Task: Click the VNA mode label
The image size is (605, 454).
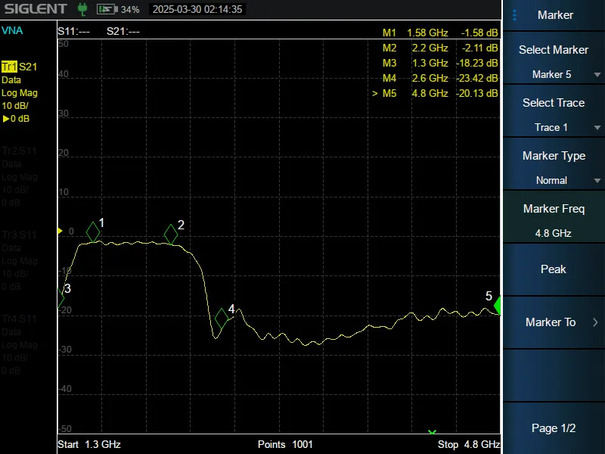Action: click(x=12, y=30)
